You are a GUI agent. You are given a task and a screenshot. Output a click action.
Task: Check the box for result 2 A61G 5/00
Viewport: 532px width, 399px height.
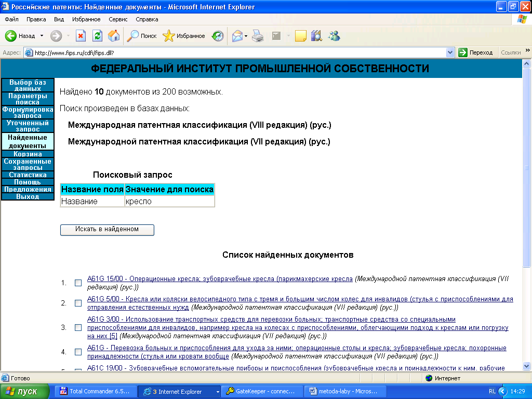(x=78, y=303)
